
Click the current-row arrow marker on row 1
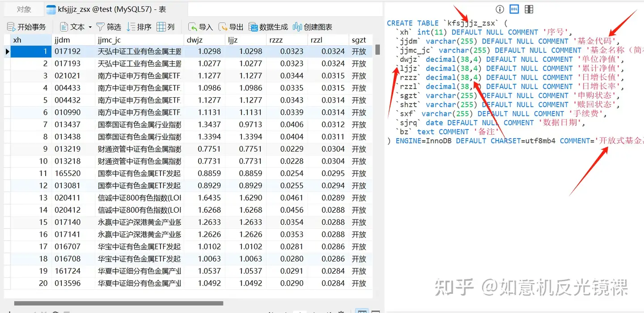[x=8, y=51]
